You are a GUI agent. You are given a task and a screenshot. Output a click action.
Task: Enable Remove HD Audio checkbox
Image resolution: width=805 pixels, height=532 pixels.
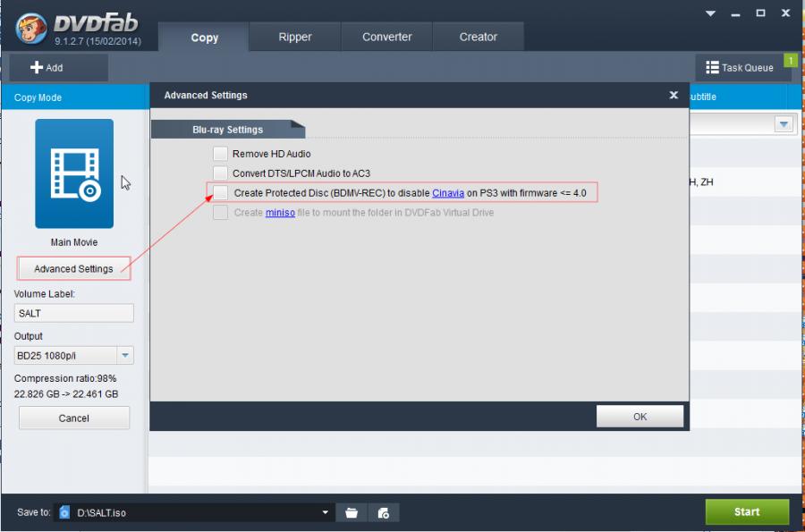(x=220, y=154)
